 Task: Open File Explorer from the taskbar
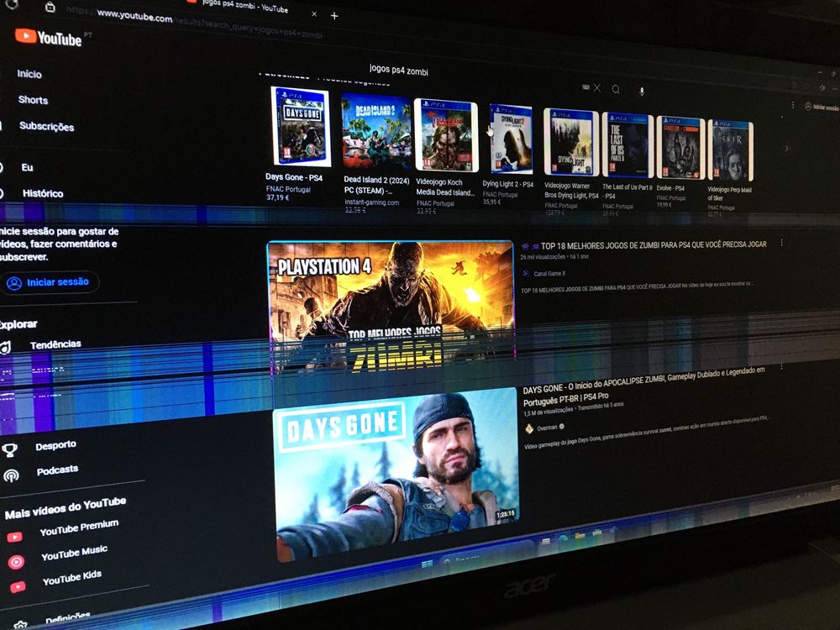pyautogui.click(x=580, y=536)
